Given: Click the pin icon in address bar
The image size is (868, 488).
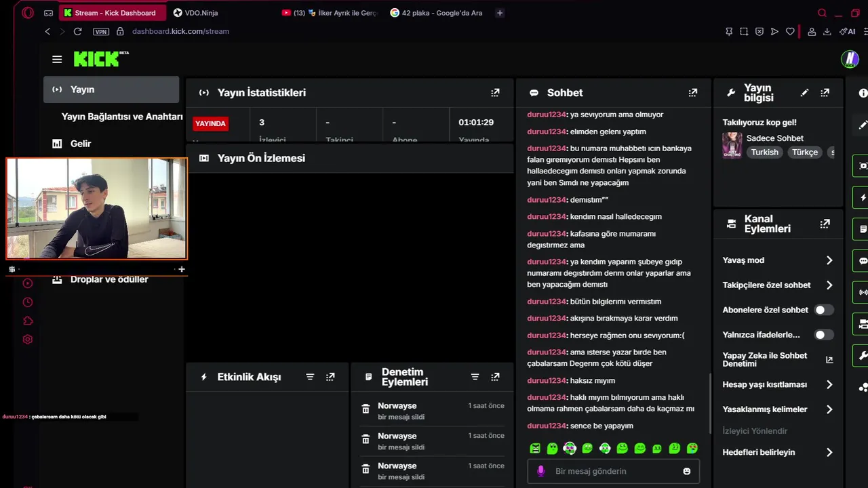Looking at the screenshot, I should click(x=729, y=31).
